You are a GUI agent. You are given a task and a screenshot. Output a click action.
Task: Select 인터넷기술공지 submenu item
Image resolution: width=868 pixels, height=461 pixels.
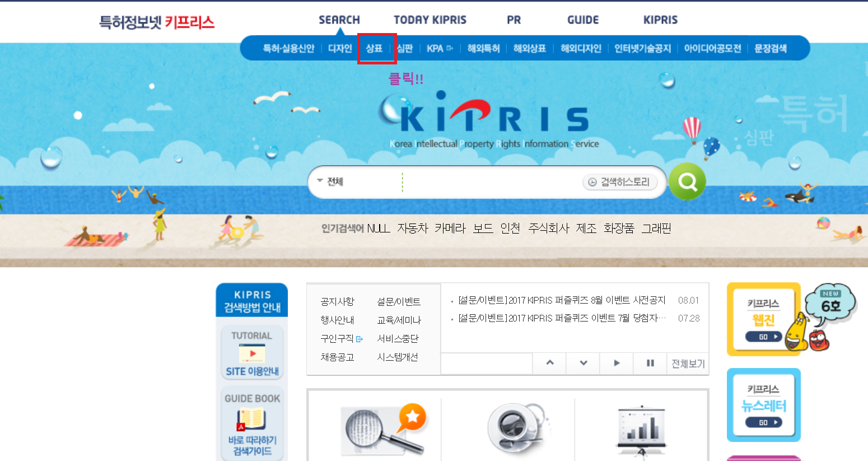tap(643, 49)
